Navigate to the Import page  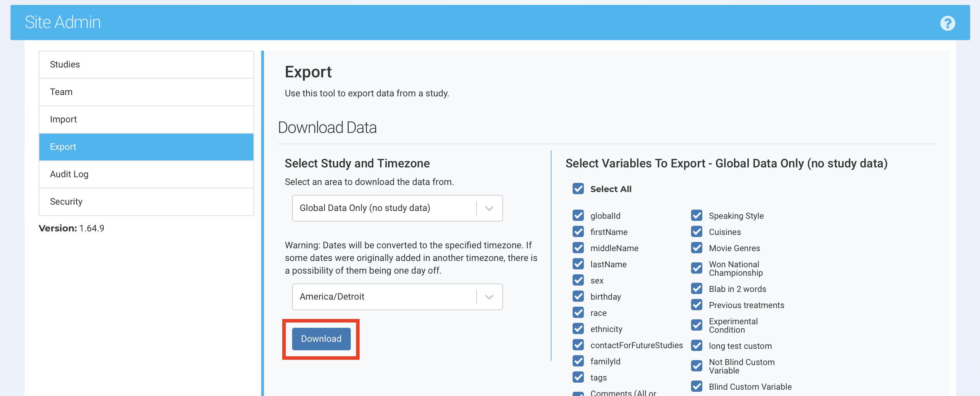click(x=146, y=119)
